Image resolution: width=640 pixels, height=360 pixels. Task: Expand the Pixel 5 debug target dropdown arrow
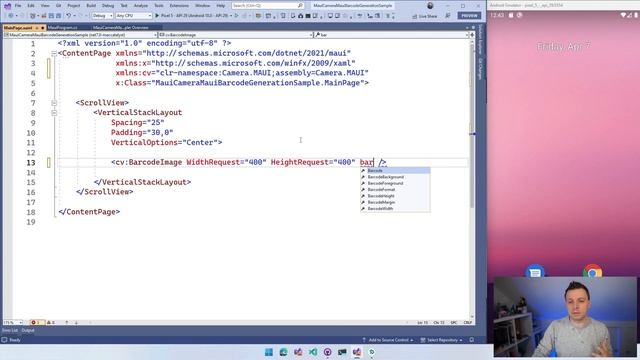pos(231,16)
